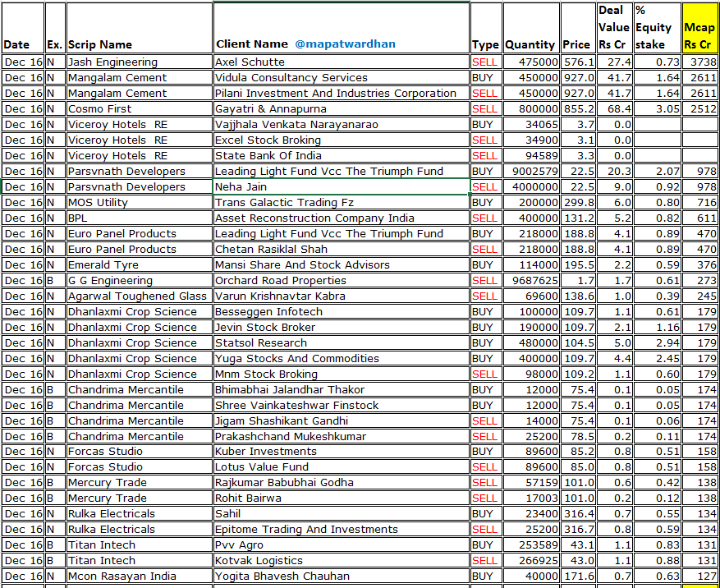This screenshot has width=720, height=588.
Task: Click Prakashchand Mukeshkumar cell
Action: [x=342, y=436]
